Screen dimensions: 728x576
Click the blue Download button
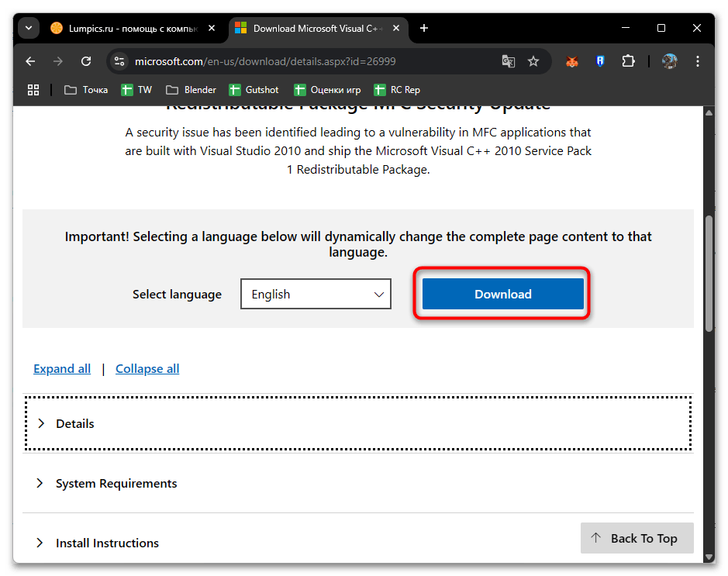(503, 294)
